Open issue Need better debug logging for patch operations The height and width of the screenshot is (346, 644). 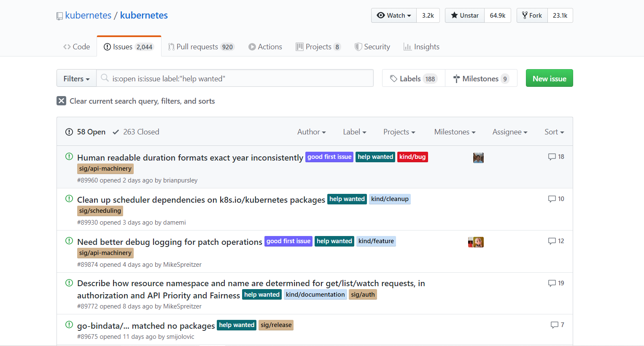coord(170,242)
